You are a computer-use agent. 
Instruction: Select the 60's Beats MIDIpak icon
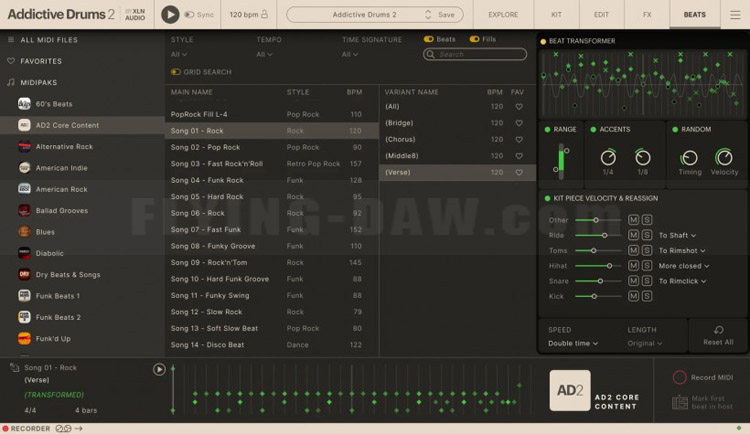pyautogui.click(x=24, y=104)
